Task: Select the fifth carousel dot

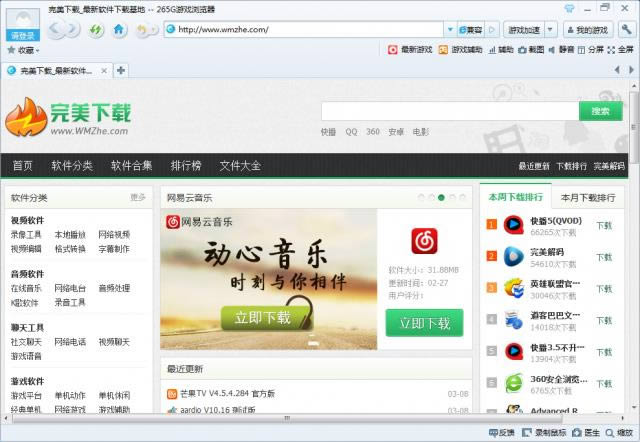Action: [x=462, y=198]
